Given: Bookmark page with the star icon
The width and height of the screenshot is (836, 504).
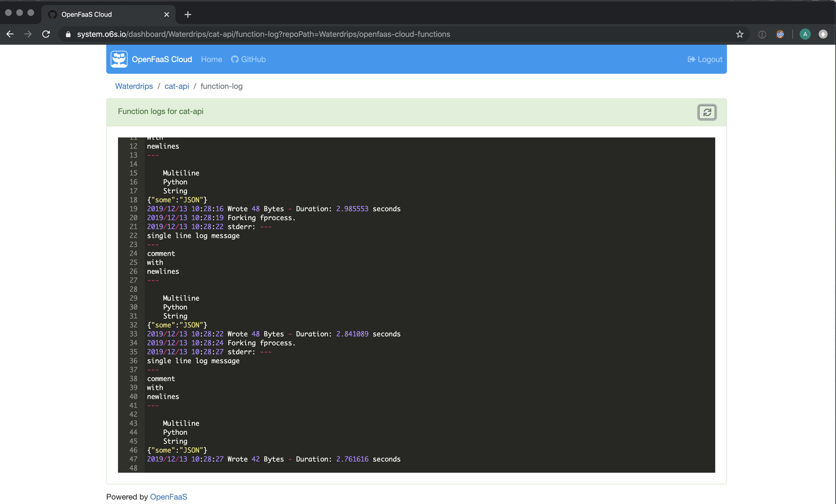Looking at the screenshot, I should [740, 34].
